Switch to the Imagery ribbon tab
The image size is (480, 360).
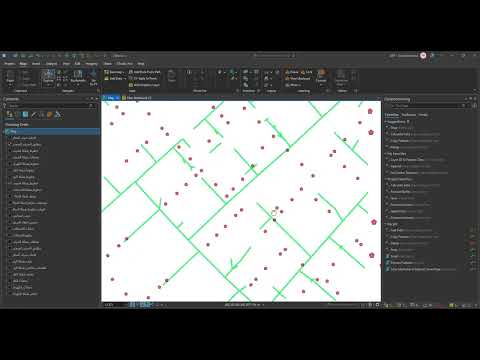pyautogui.click(x=92, y=63)
